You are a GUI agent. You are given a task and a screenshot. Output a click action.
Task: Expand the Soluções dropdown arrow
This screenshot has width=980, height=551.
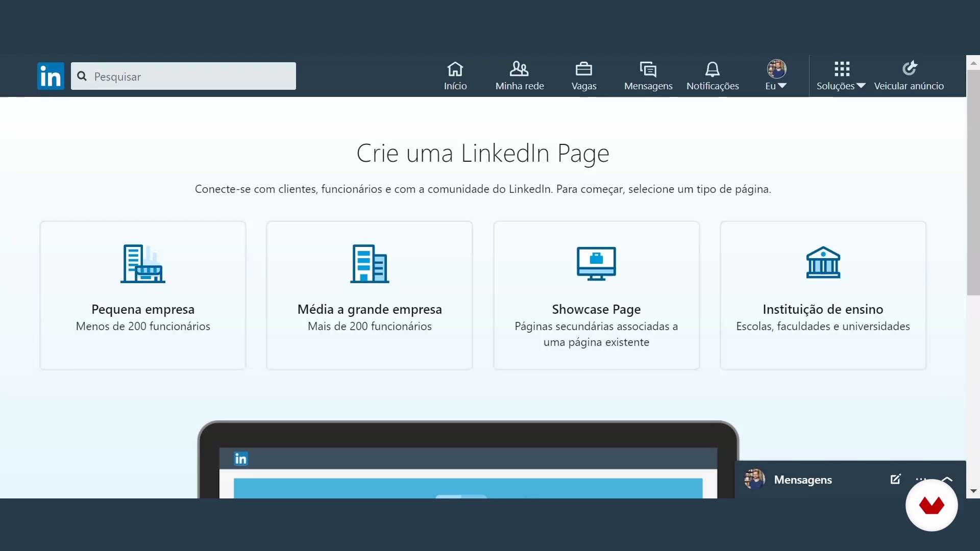[x=861, y=86]
